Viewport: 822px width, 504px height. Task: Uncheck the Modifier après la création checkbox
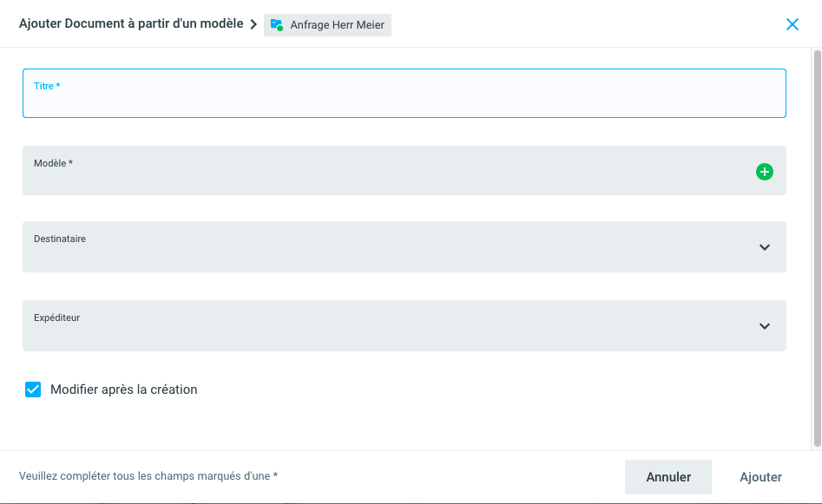33,389
